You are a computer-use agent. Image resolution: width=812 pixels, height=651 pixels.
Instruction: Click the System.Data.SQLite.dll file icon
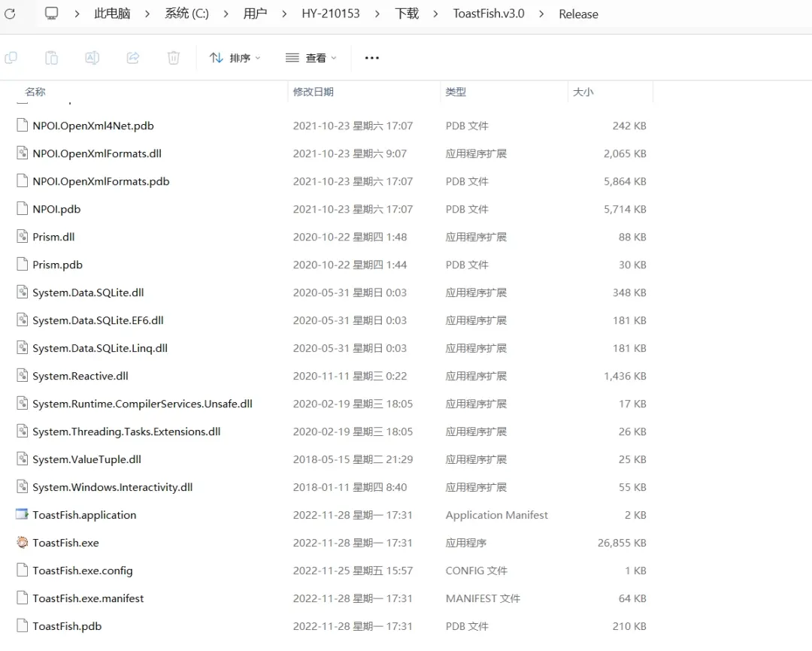coord(23,292)
